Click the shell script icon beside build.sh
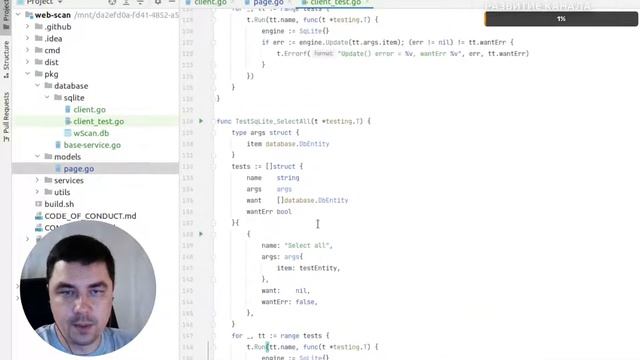 pyautogui.click(x=39, y=204)
